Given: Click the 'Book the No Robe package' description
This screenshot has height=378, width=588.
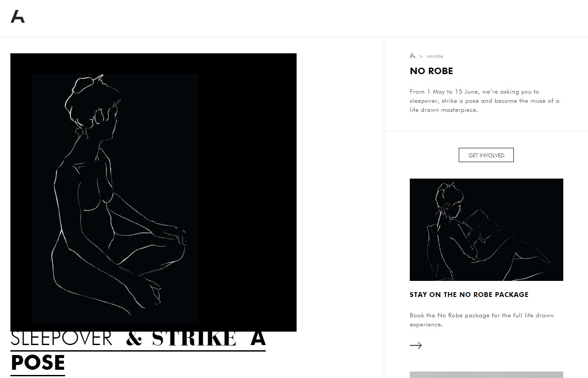Looking at the screenshot, I should 482,320.
